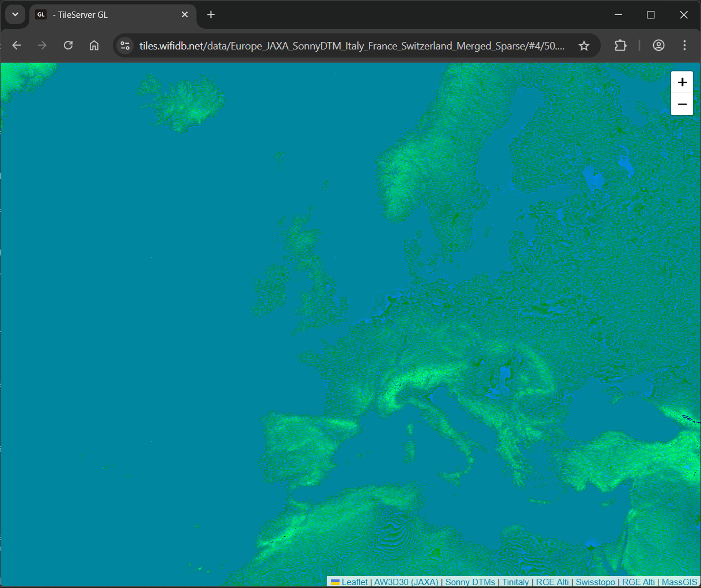
Task: Zoom out of the map
Action: tap(682, 104)
